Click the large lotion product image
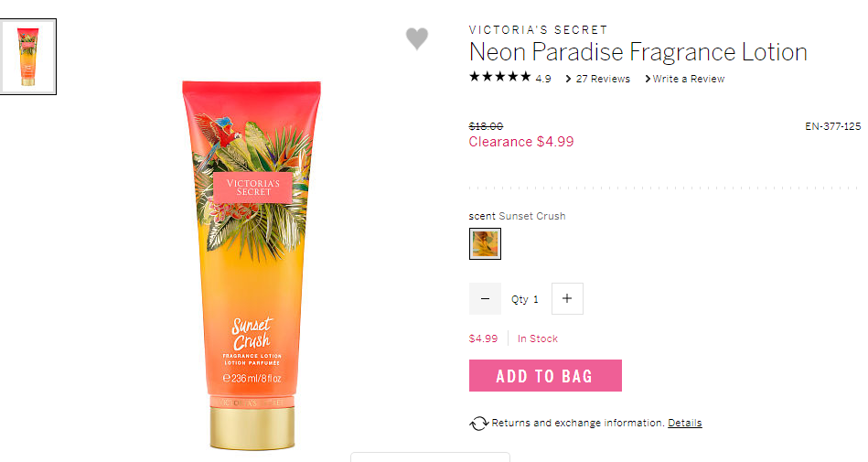 252,264
